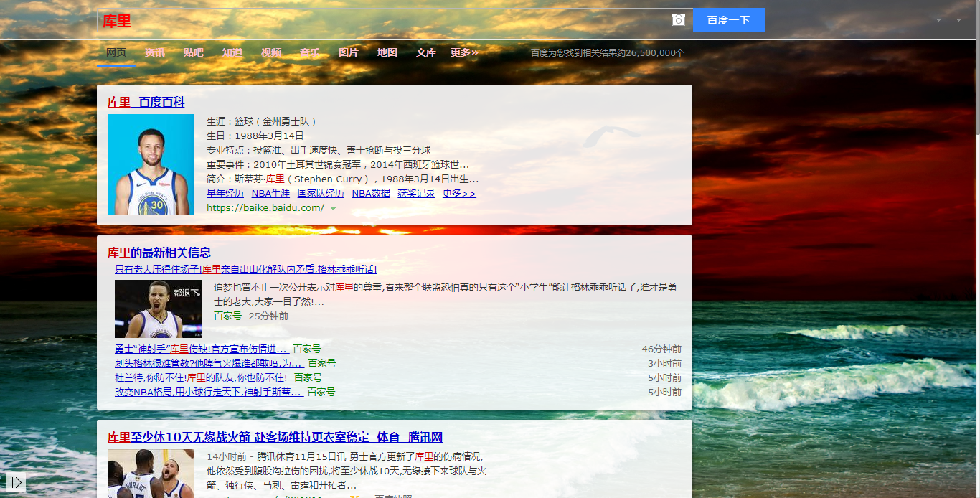Expand the green arrow after baike.baidu.com/

(334, 208)
